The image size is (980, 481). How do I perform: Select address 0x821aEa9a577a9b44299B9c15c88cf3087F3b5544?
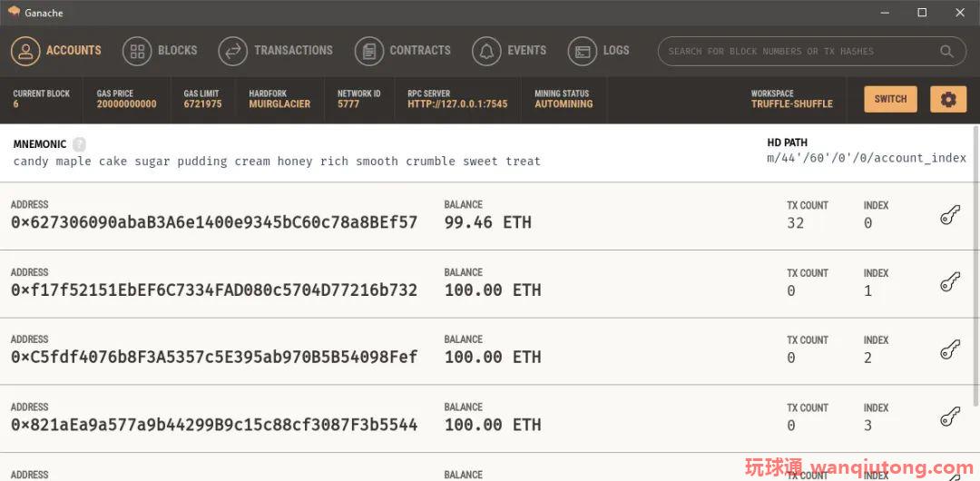coord(214,425)
